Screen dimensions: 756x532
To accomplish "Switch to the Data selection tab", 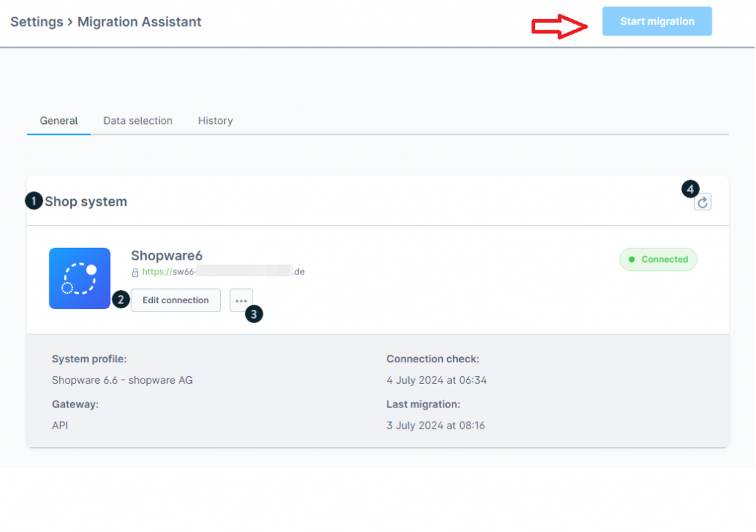I will coord(138,120).
